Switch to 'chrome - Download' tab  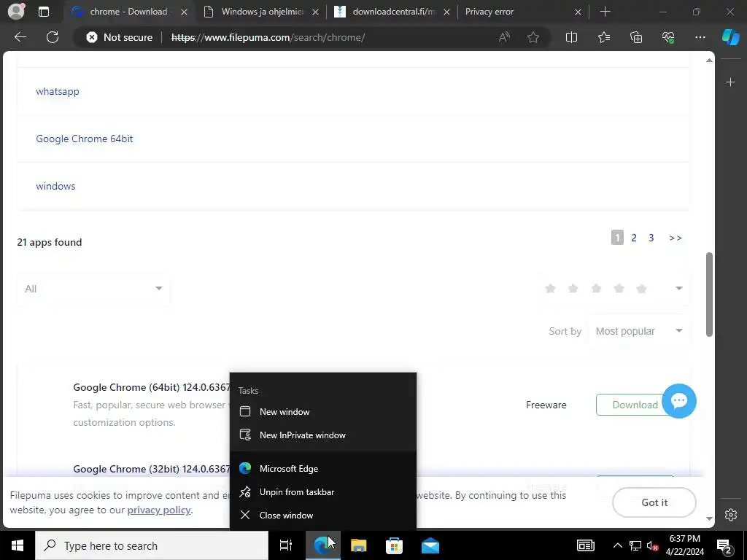point(128,12)
